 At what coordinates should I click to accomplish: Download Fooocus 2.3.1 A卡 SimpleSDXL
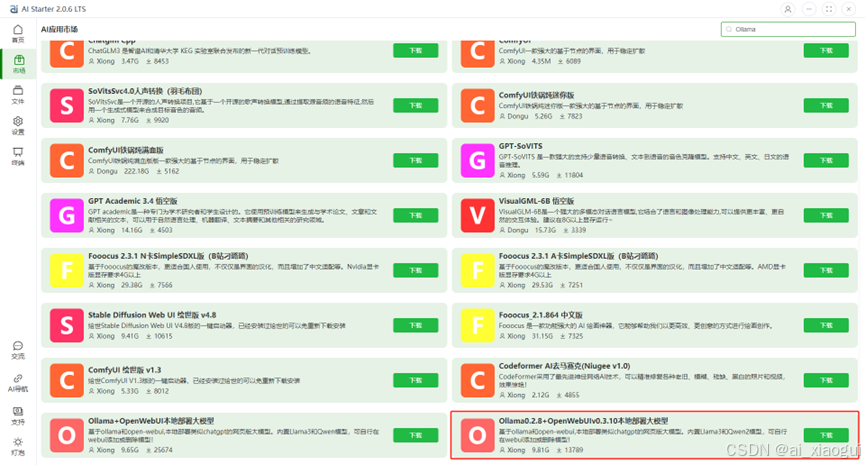click(x=826, y=270)
